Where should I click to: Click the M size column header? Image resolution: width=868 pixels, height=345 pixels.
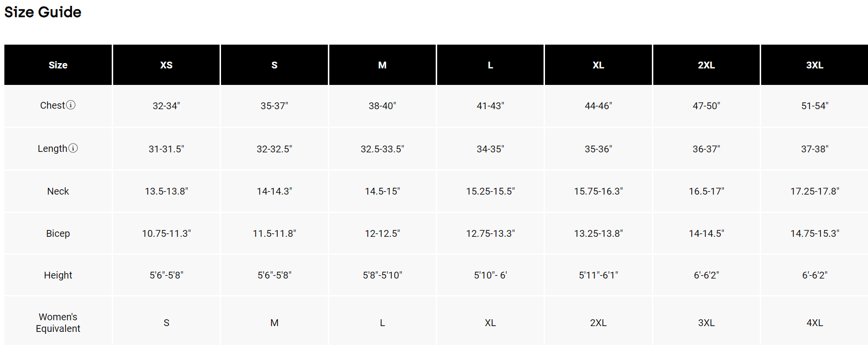click(x=382, y=65)
